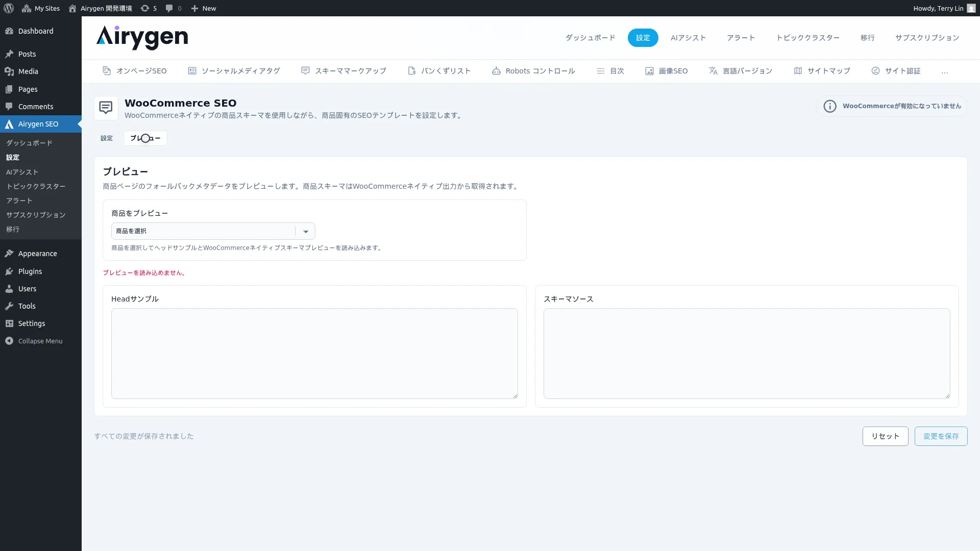Click the サイト認証 checkmark icon
Screen dimensions: 980x551
pyautogui.click(x=875, y=71)
